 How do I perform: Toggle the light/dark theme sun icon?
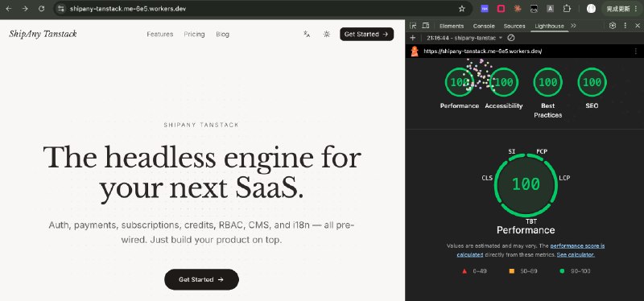pyautogui.click(x=327, y=34)
